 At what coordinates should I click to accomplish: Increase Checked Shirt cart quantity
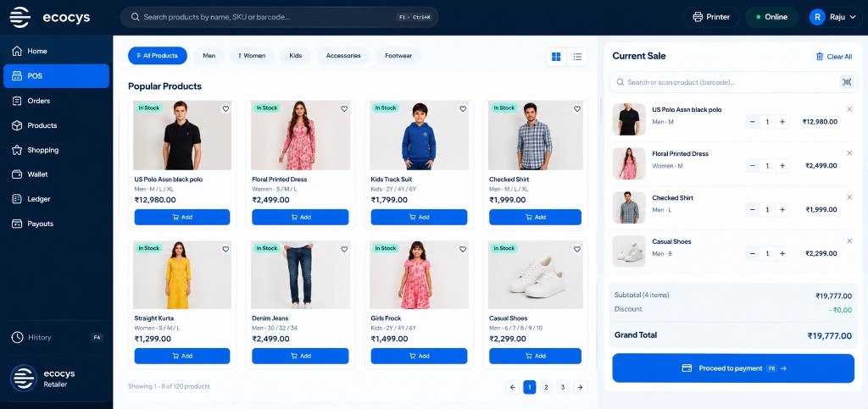(782, 209)
